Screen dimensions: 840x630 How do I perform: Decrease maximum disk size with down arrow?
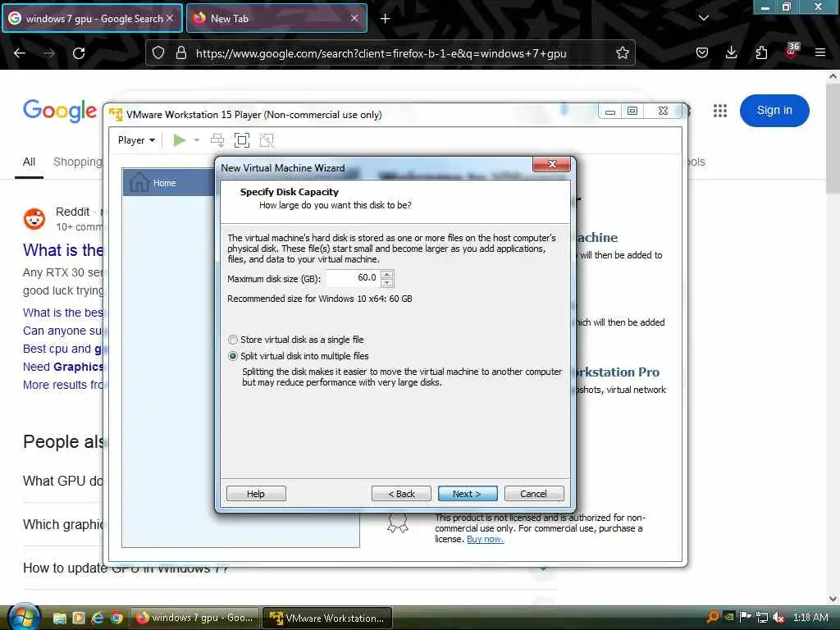(x=387, y=282)
